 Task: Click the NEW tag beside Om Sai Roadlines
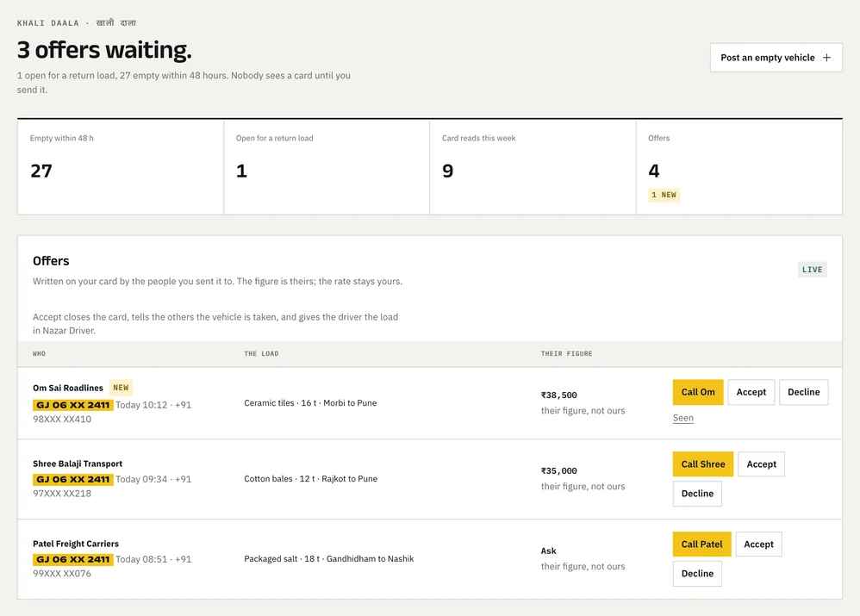pyautogui.click(x=121, y=388)
